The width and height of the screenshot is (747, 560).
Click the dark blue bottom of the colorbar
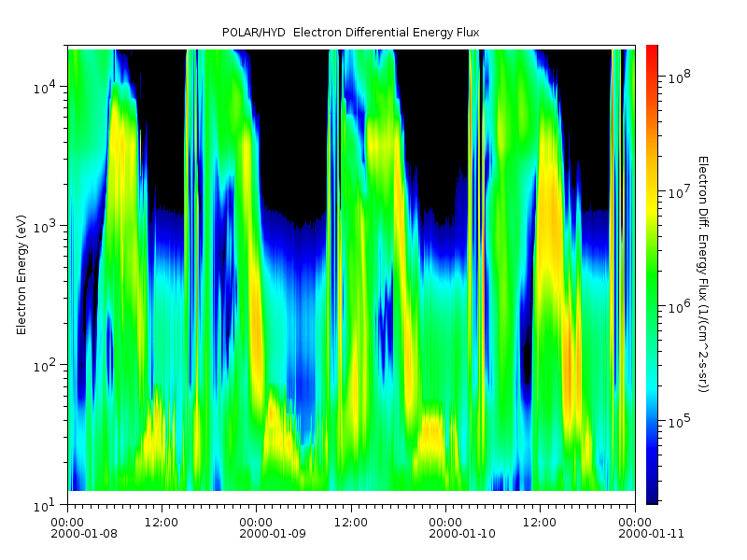tap(652, 495)
